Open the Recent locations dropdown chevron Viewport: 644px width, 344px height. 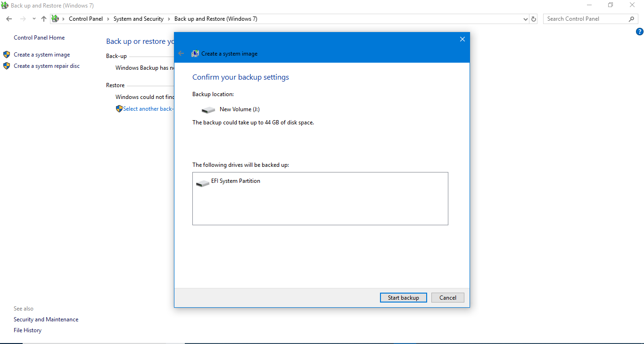(x=34, y=19)
